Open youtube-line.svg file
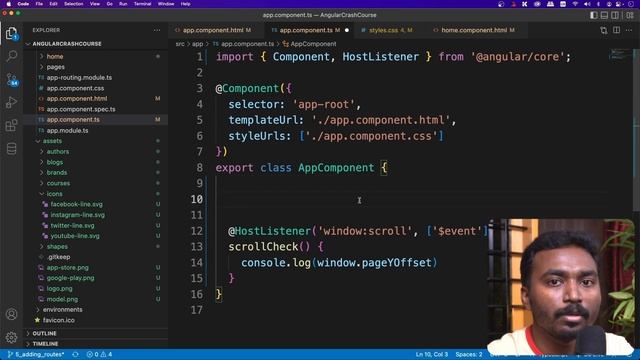The image size is (640, 360). point(75,236)
